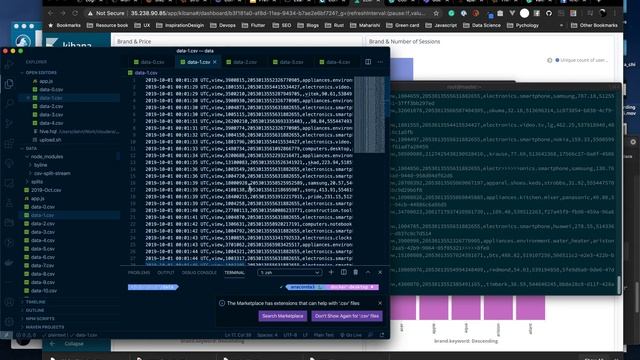
Task: Open the Extensions view in VS Code activity bar
Action: pos(9,144)
